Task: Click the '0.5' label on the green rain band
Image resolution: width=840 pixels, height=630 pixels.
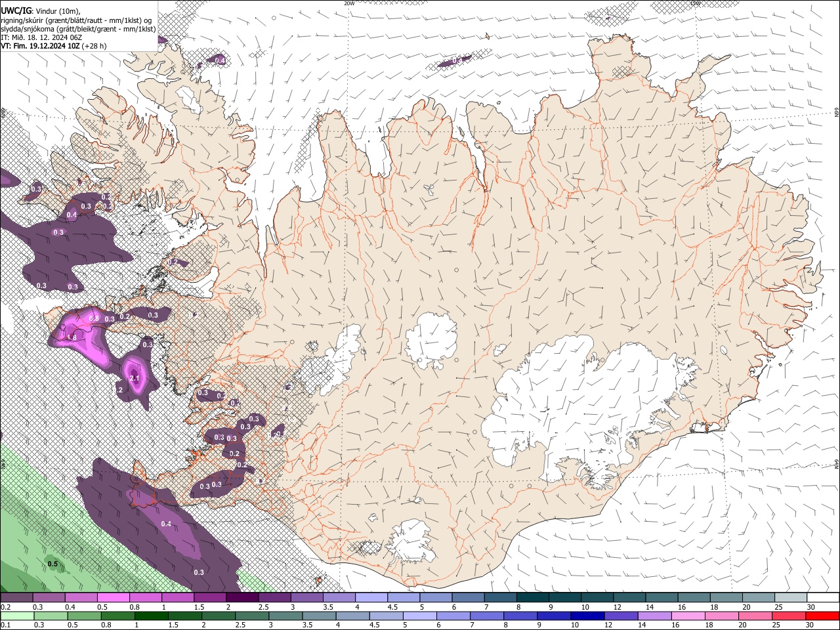Action: pos(52,564)
